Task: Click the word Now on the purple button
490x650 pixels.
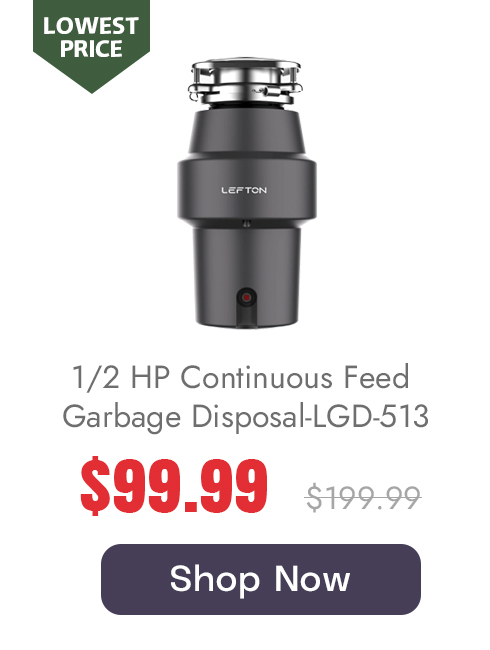Action: 312,579
